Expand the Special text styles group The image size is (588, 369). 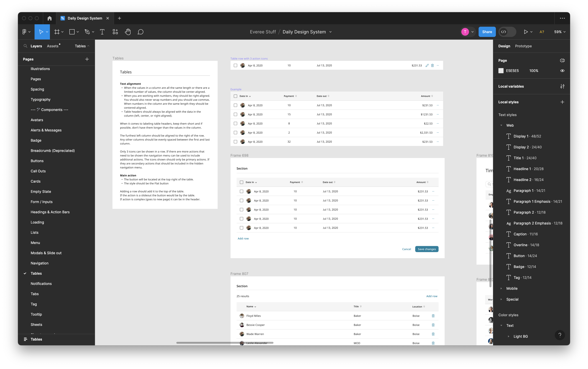pos(501,299)
